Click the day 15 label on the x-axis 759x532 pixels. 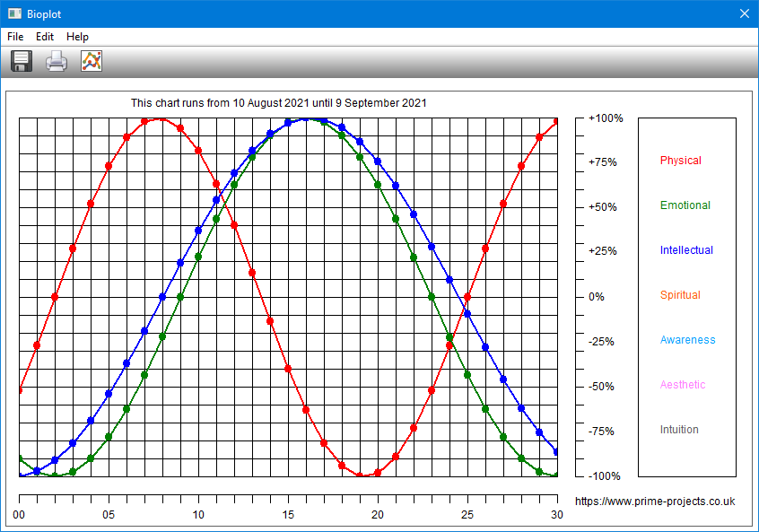[288, 514]
